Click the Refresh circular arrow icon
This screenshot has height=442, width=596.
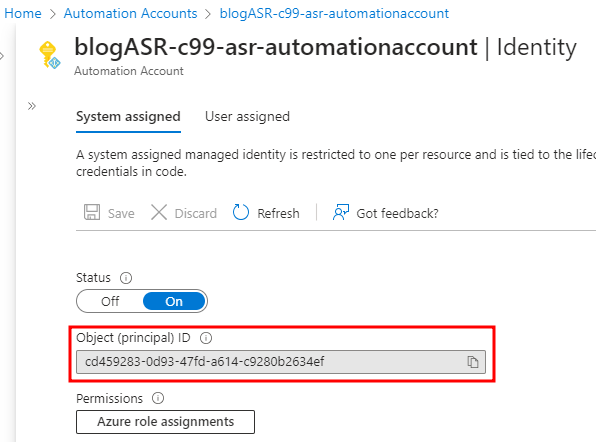(241, 212)
